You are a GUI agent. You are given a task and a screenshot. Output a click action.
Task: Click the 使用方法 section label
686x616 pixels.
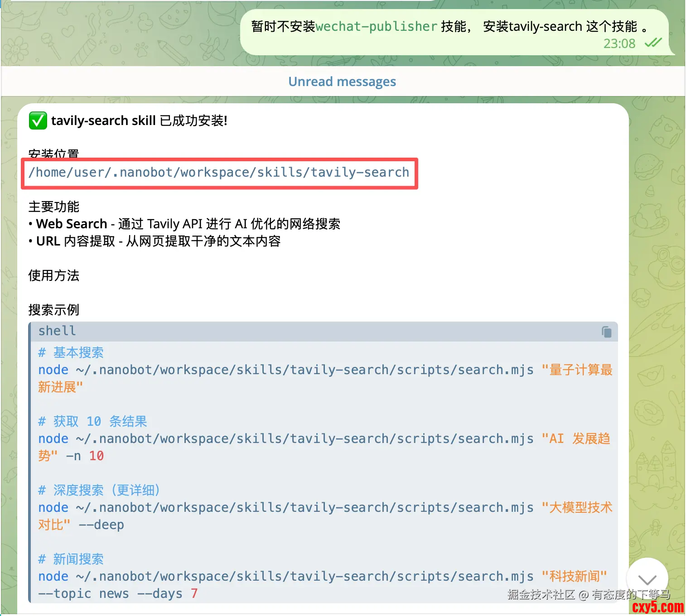(x=54, y=276)
